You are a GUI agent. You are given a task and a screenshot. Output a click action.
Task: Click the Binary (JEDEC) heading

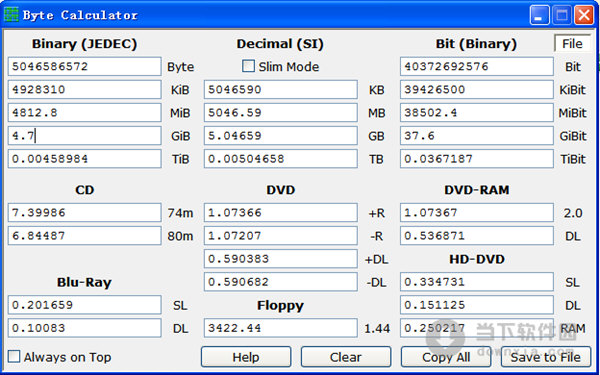(x=84, y=44)
